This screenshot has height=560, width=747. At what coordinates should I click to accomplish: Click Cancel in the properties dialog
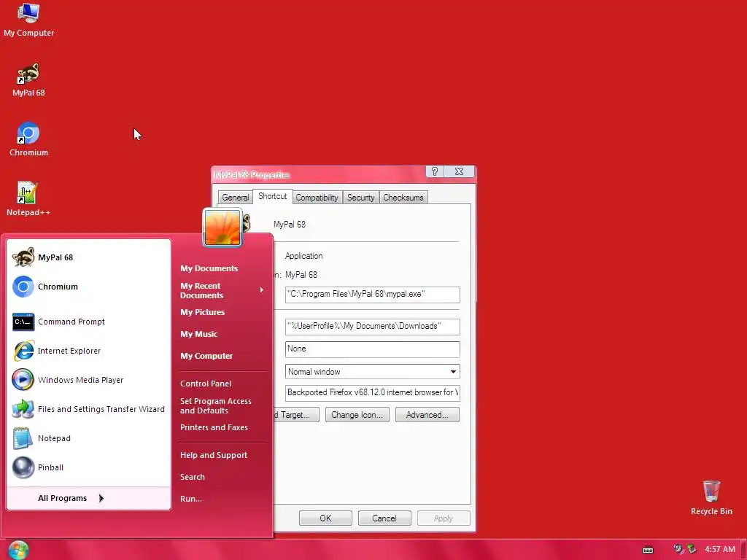pyautogui.click(x=384, y=518)
